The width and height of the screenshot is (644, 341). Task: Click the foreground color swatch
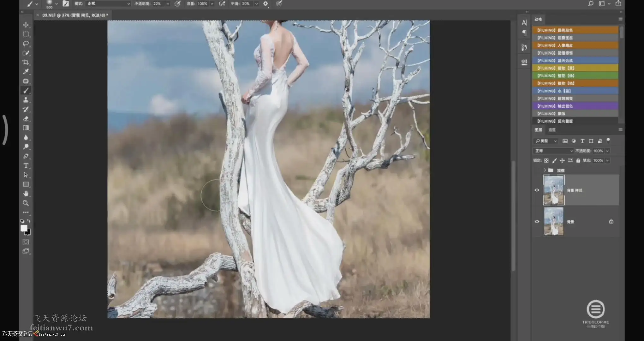24,228
